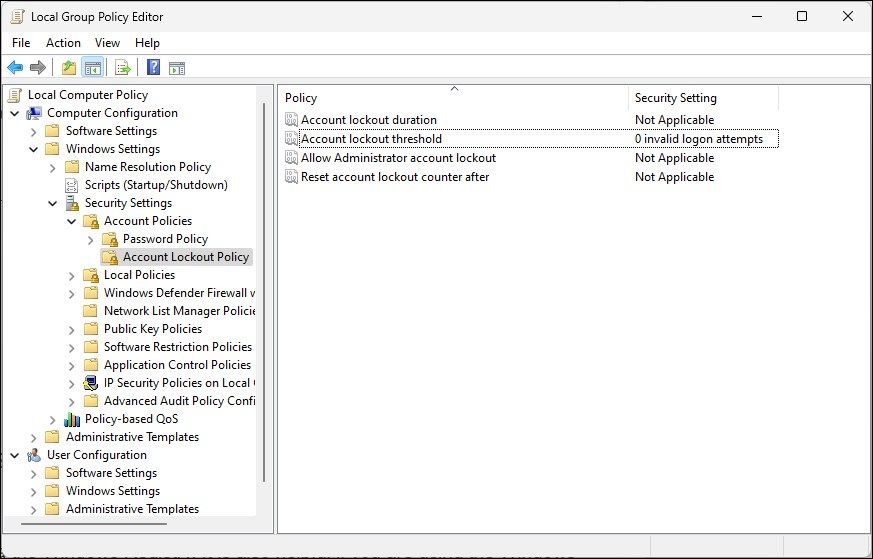The width and height of the screenshot is (873, 559).
Task: Click the Back arrow toolbar button
Action: click(x=15, y=68)
